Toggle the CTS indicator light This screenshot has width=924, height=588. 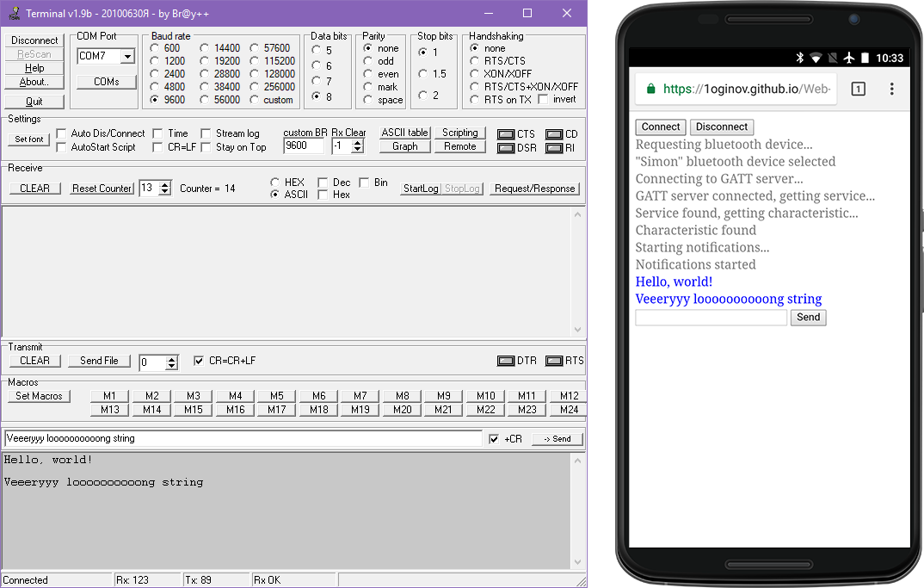click(506, 134)
